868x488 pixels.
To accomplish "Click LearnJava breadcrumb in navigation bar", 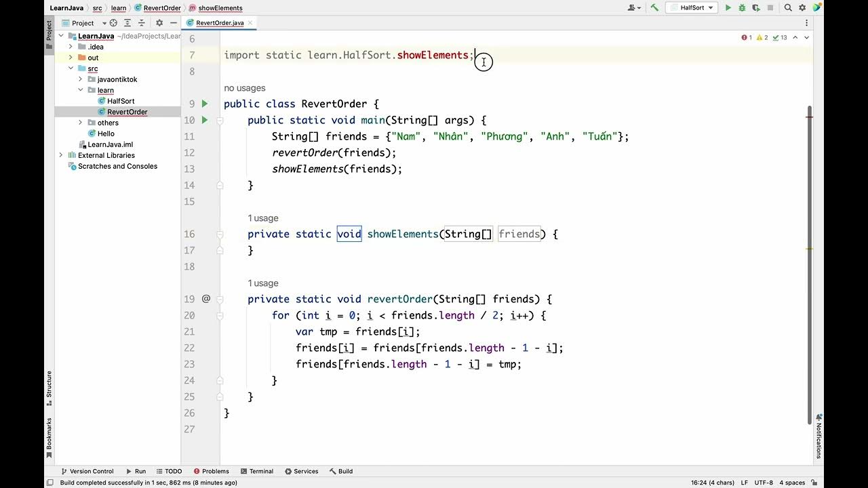I will 67,8.
